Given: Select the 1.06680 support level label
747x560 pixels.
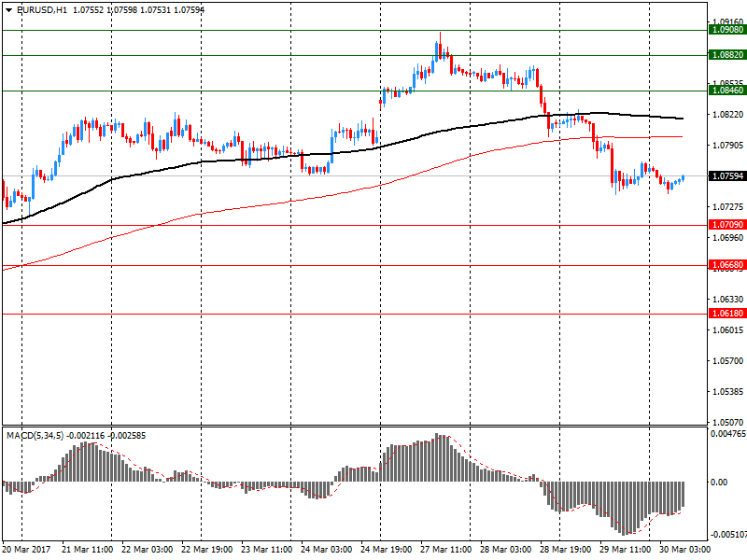Looking at the screenshot, I should coord(727,265).
